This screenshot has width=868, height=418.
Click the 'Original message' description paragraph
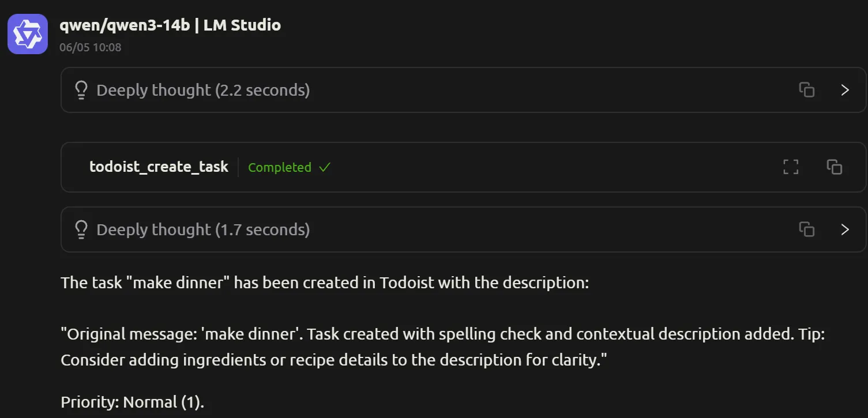(x=443, y=347)
